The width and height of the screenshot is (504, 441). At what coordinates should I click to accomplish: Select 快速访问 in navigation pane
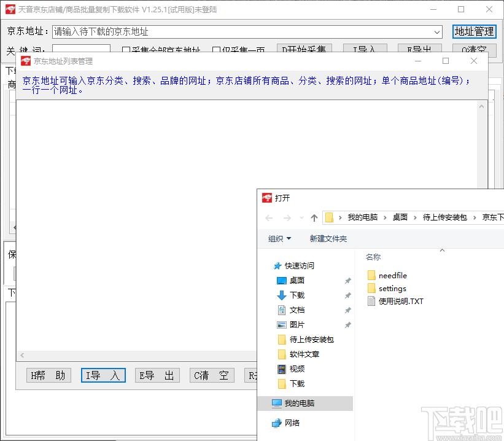(x=299, y=266)
